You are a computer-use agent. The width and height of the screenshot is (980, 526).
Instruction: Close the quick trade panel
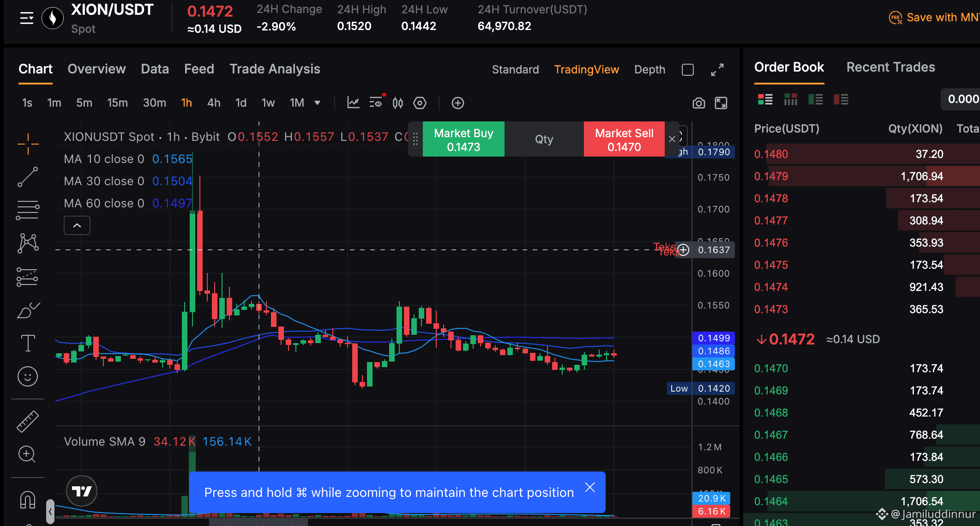672,139
